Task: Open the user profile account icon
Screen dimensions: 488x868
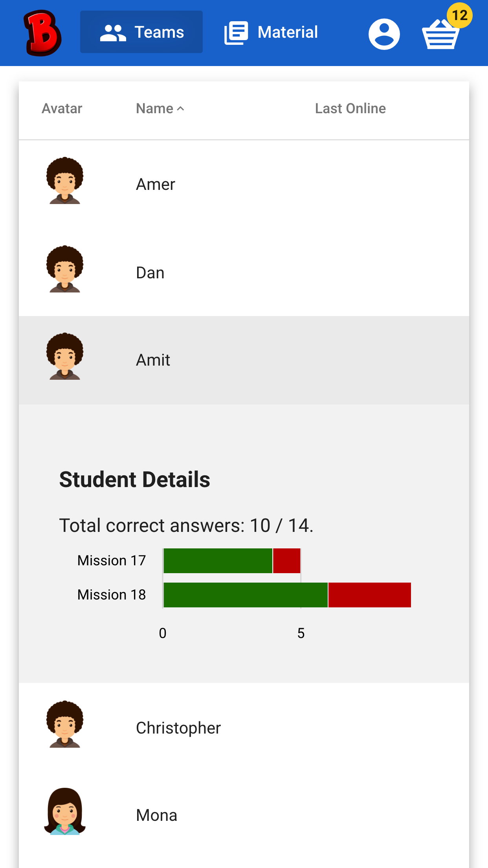Action: [384, 34]
